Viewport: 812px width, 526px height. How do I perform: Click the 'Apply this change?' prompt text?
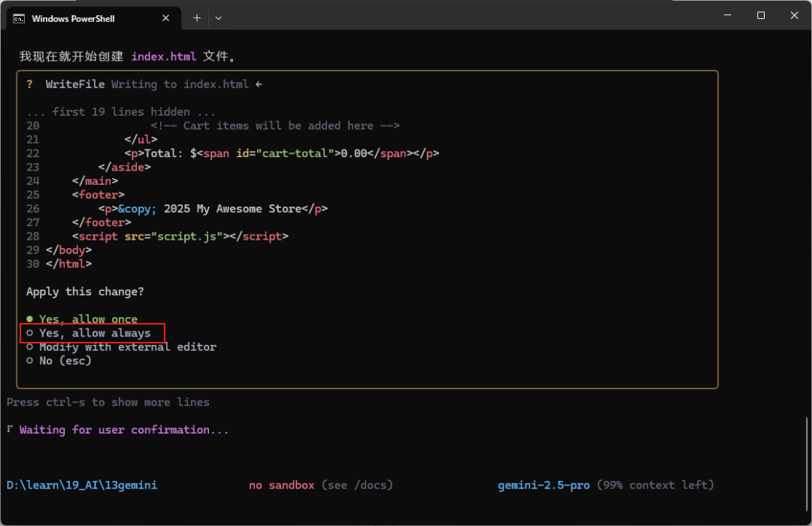click(85, 292)
